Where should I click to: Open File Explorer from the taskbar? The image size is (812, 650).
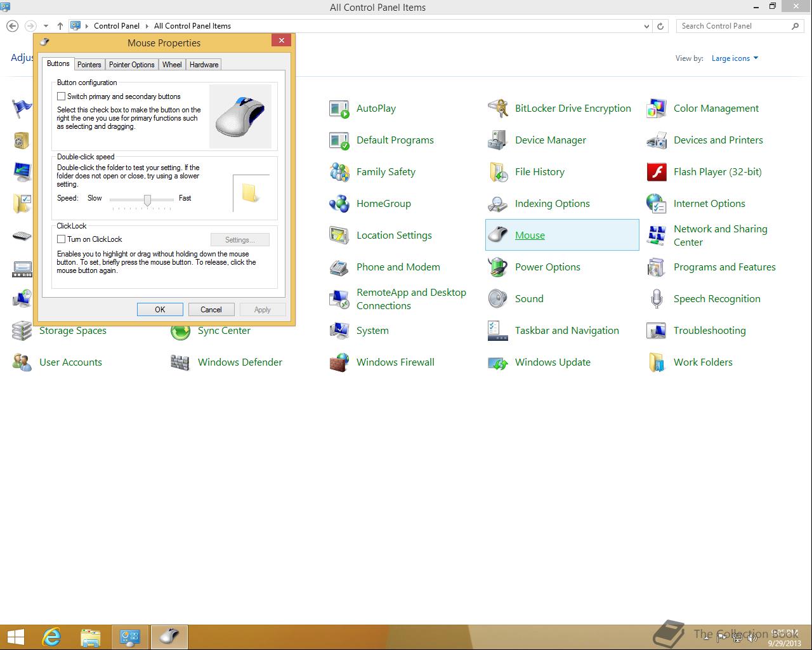pos(91,637)
